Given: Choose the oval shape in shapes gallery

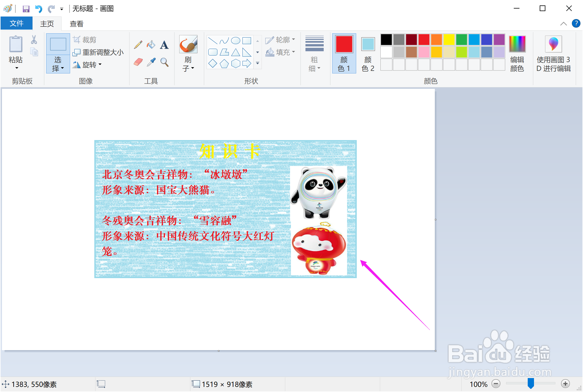Looking at the screenshot, I should click(x=235, y=41).
